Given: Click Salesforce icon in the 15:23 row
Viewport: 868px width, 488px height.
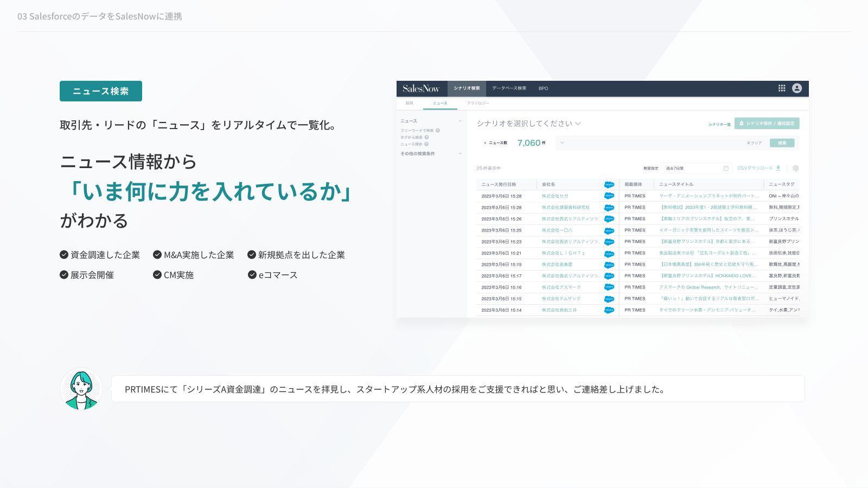Looking at the screenshot, I should coord(609,242).
